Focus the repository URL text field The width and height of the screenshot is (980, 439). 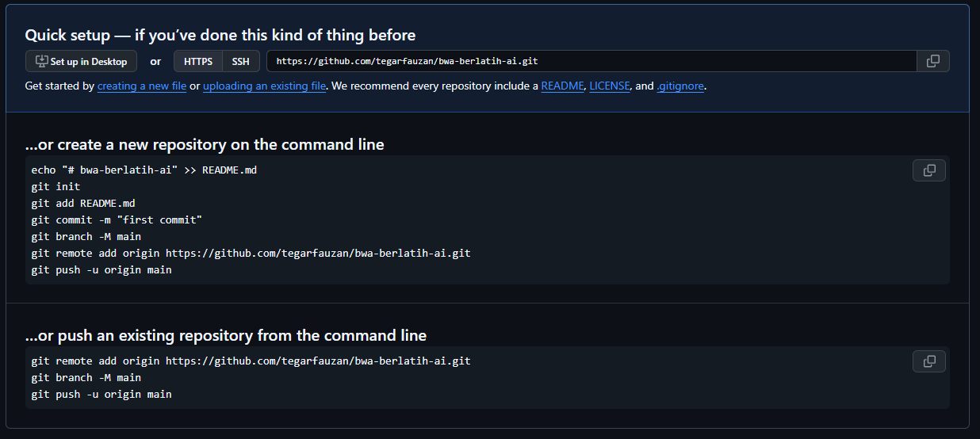click(591, 61)
